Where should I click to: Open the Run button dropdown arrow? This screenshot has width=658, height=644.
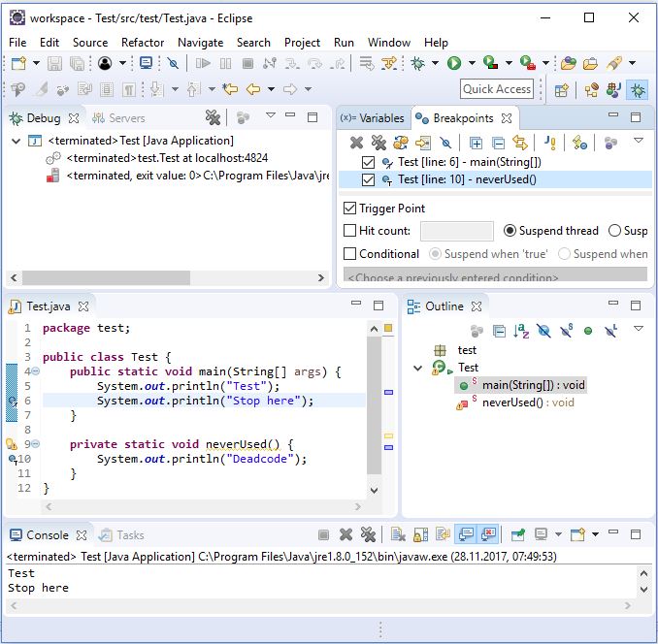pos(472,63)
